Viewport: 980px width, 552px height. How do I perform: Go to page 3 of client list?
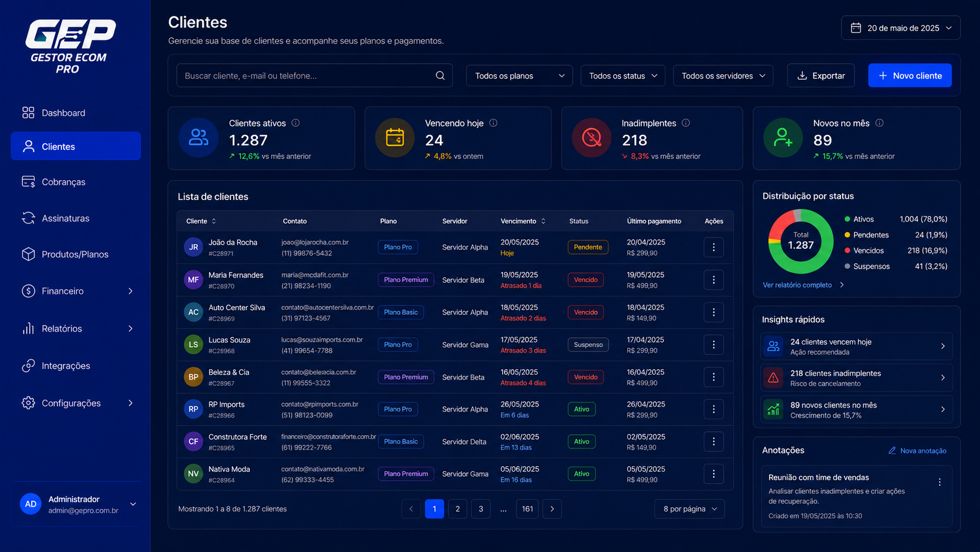(481, 509)
